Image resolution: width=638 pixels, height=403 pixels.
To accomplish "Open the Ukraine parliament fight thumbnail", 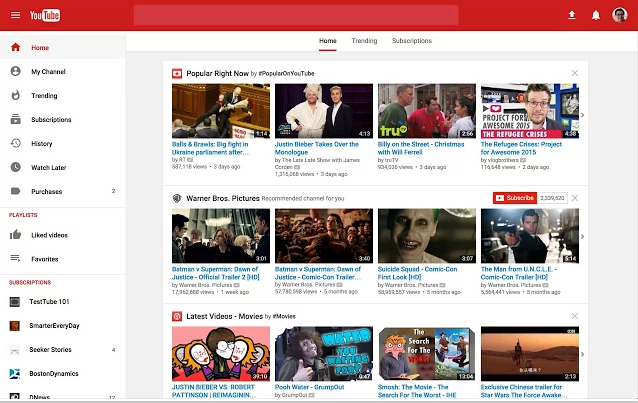I will (x=221, y=111).
